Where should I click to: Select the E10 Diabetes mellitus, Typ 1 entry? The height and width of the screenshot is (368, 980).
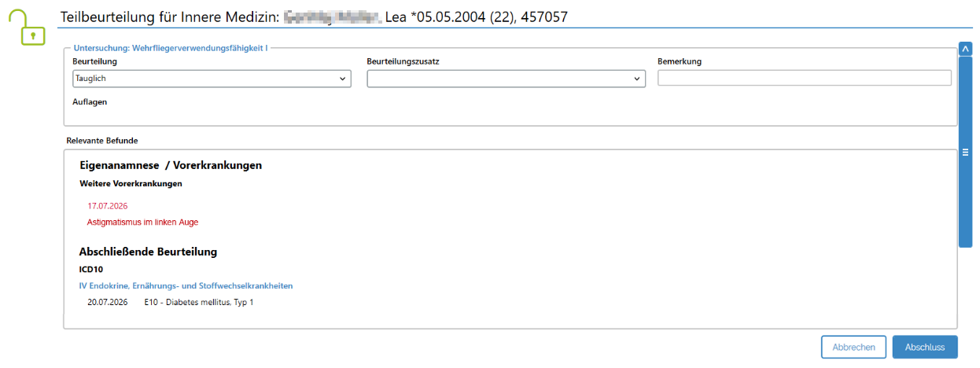point(199,302)
